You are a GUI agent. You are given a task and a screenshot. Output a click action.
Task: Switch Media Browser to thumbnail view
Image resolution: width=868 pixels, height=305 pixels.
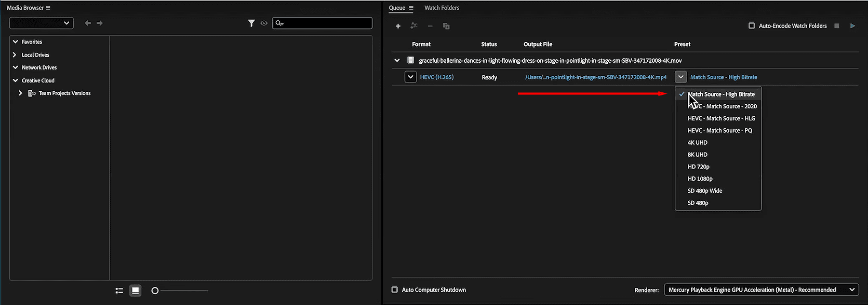(x=136, y=290)
